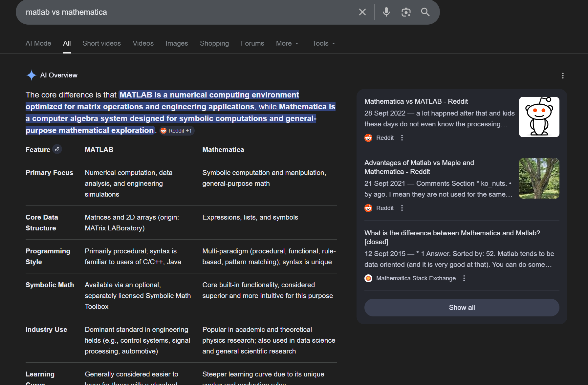
Task: Click the 'Programming Style' row label
Action: 48,256
